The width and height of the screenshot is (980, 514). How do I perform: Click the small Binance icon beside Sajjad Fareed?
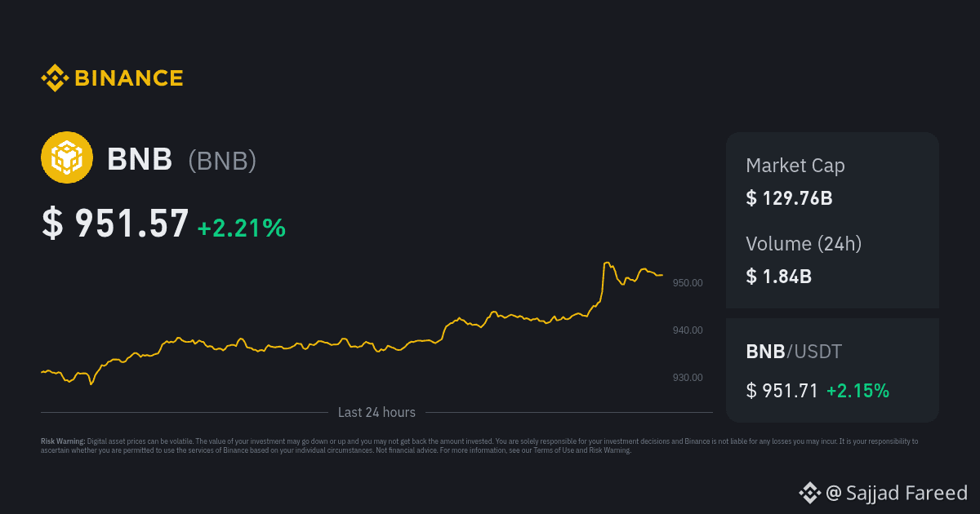(x=808, y=492)
